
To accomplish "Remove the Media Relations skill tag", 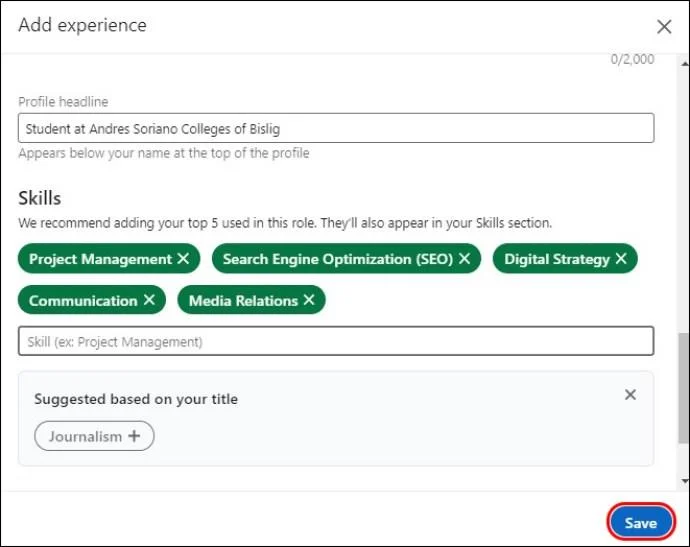I will coord(309,300).
